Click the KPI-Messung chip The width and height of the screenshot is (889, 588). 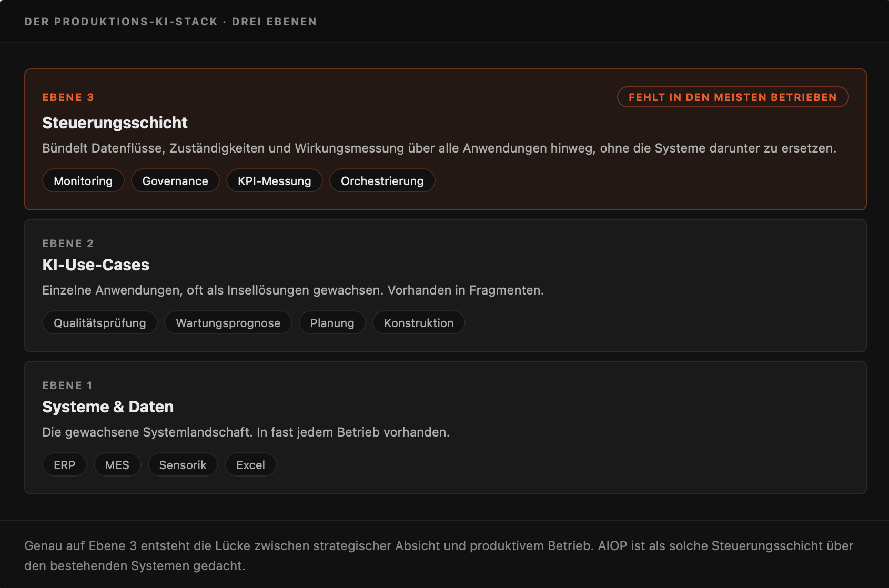point(274,180)
